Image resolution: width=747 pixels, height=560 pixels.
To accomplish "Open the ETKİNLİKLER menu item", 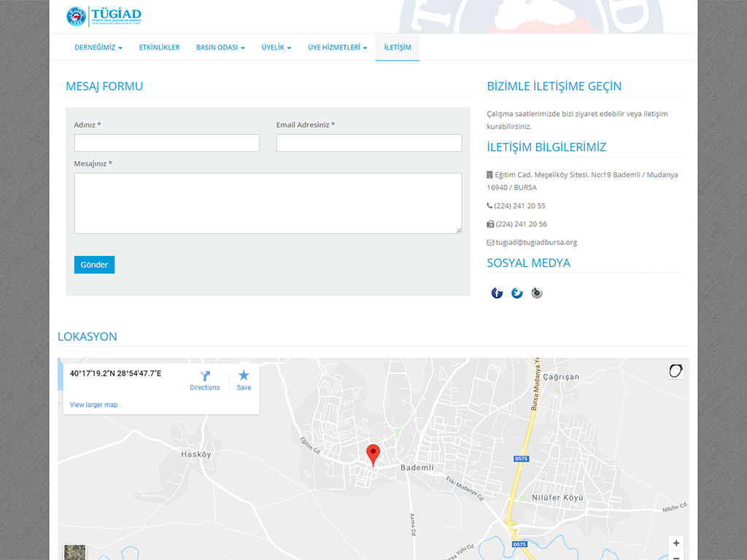I will (x=159, y=47).
